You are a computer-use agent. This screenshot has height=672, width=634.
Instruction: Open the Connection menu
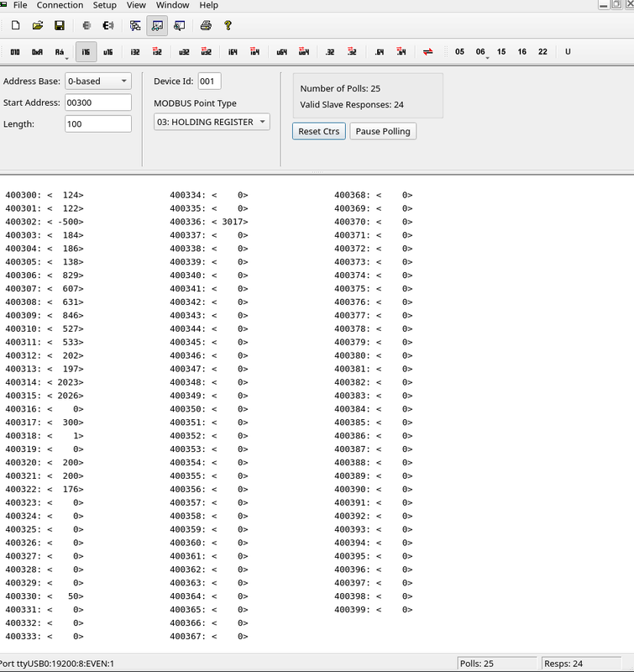point(60,5)
